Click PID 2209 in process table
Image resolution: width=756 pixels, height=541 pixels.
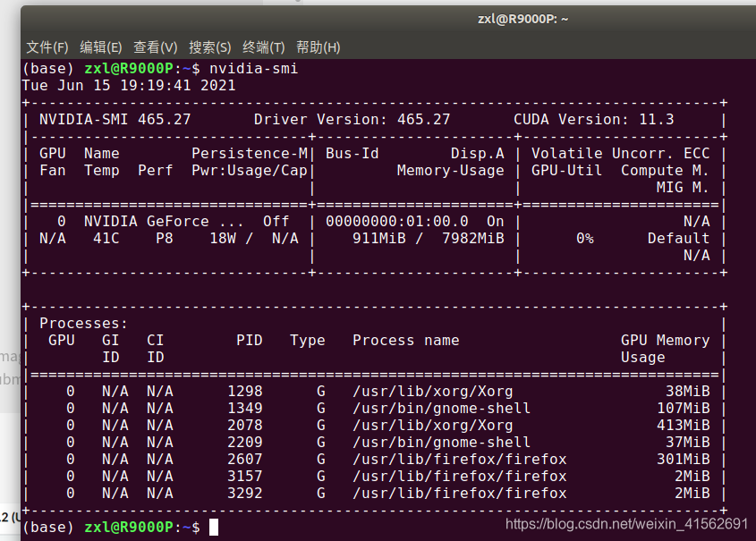point(245,443)
